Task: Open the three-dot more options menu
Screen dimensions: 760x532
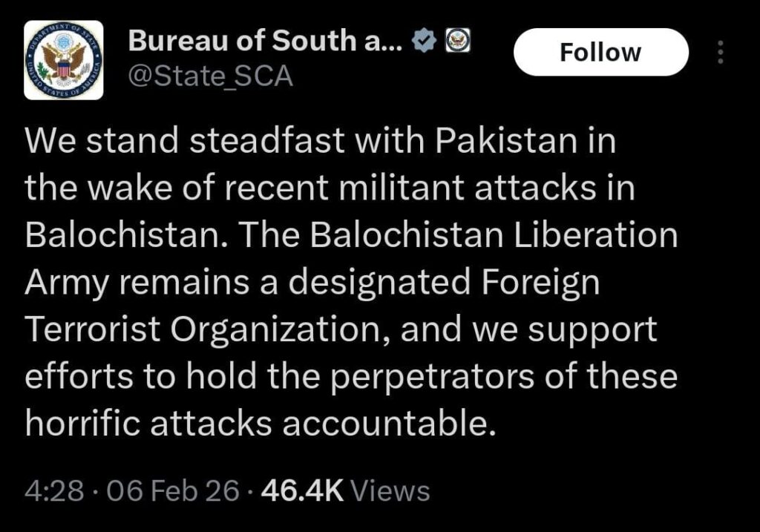Action: (718, 52)
